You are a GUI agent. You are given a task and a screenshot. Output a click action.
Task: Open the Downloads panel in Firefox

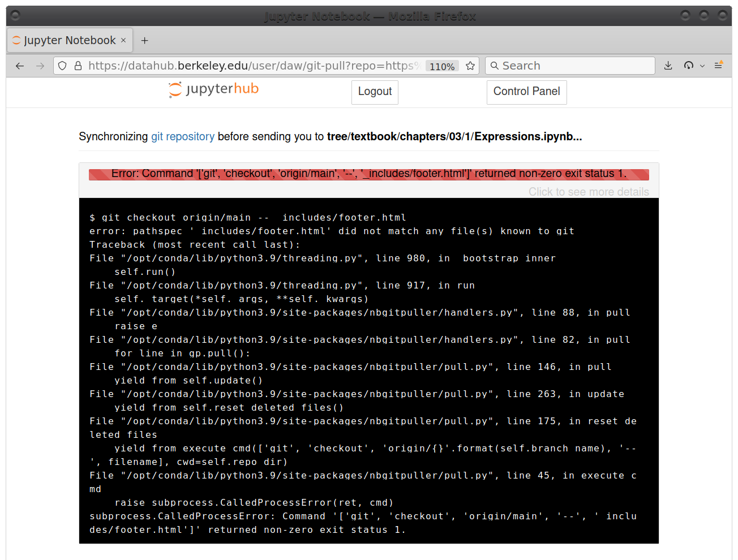pos(668,65)
